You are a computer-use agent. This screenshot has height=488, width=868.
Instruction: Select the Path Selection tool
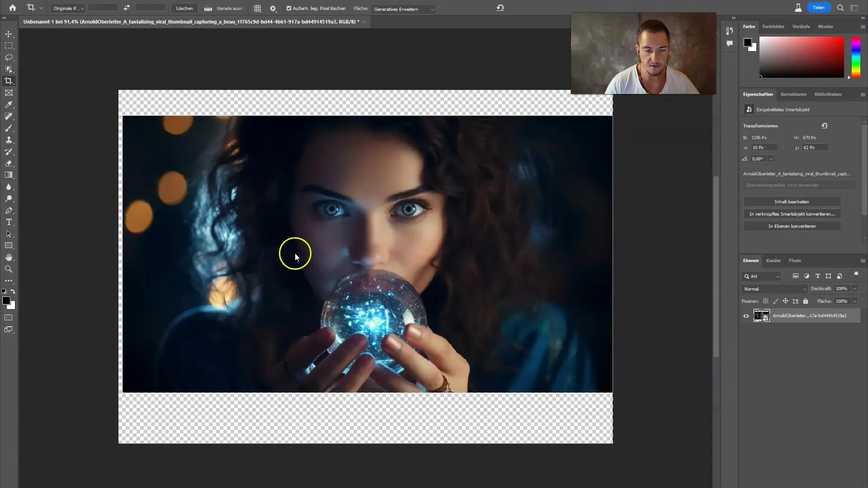click(9, 234)
